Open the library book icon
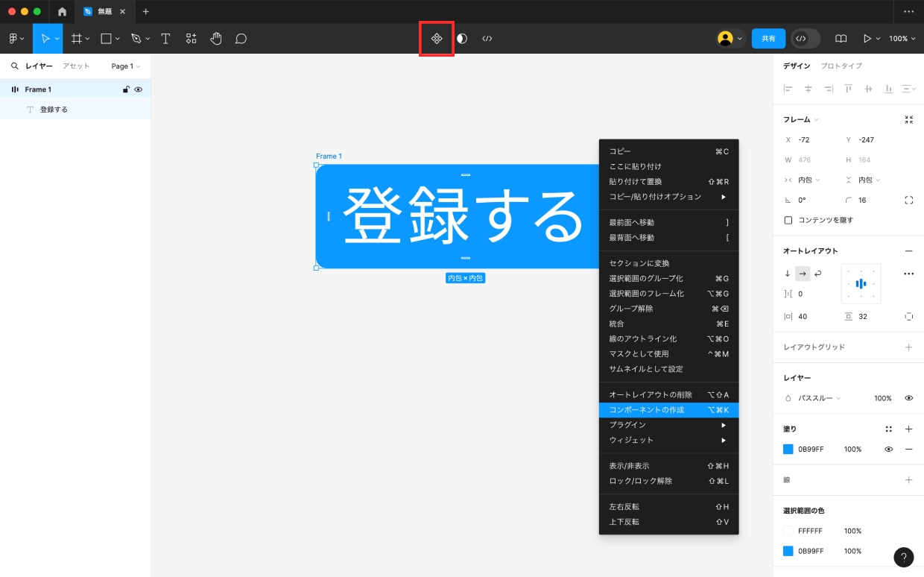924x577 pixels. [x=841, y=39]
